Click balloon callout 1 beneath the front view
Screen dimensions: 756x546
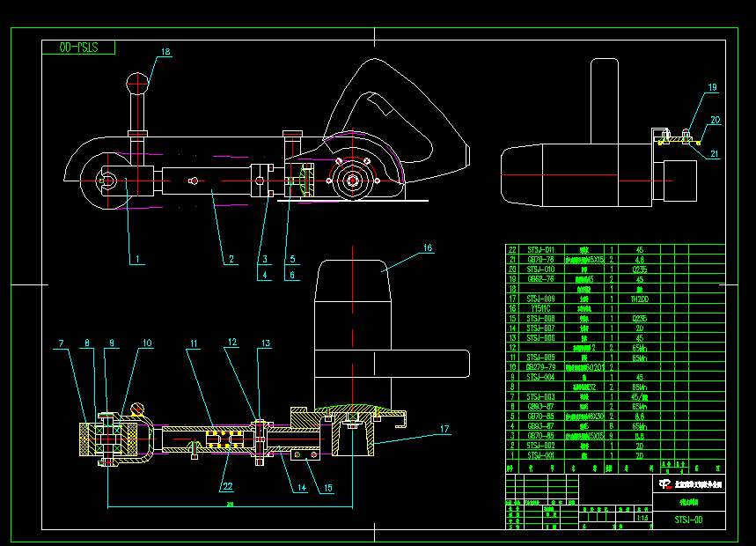click(136, 261)
